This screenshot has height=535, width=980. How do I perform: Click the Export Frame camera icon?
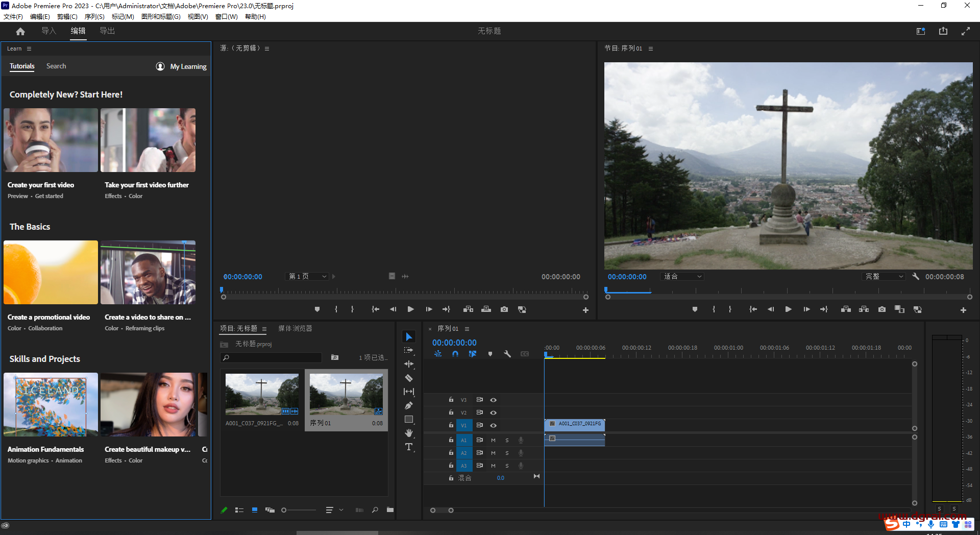pos(881,309)
